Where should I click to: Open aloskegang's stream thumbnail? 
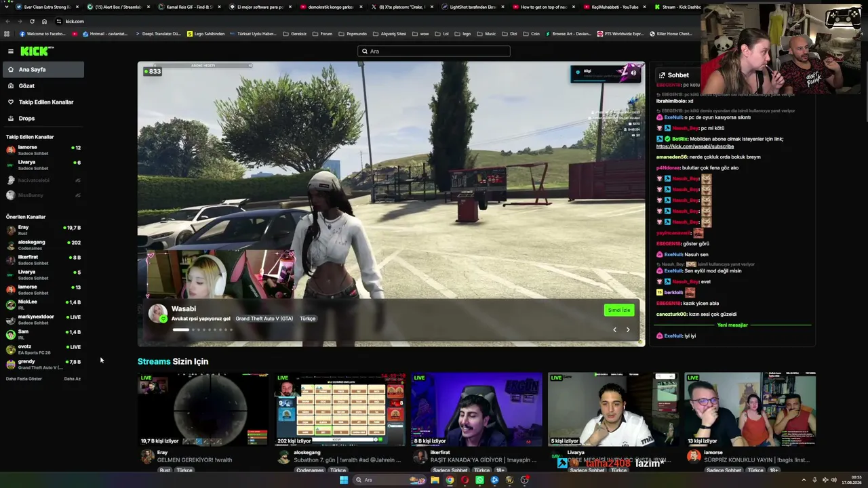(340, 409)
